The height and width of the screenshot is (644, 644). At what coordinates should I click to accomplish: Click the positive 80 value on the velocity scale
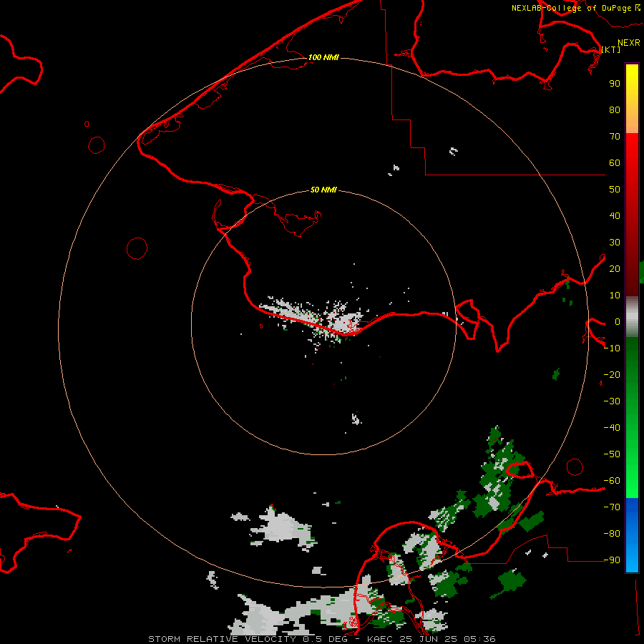point(615,110)
